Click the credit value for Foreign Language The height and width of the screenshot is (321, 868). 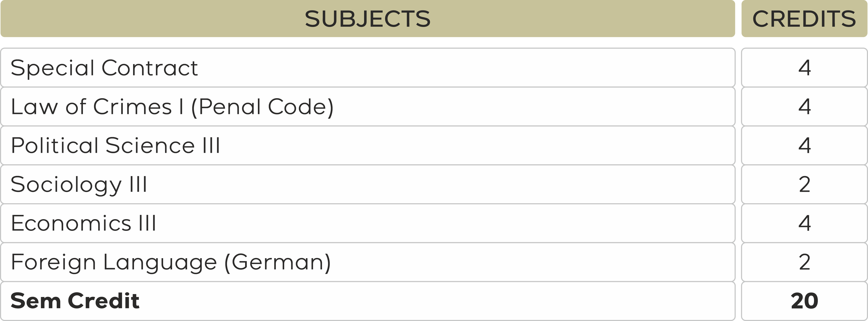[804, 262]
